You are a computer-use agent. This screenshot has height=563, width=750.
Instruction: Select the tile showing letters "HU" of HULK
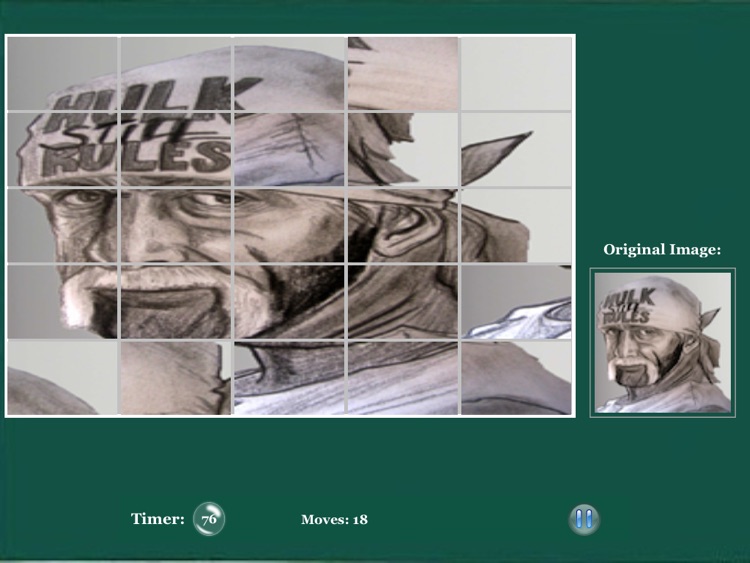62,74
